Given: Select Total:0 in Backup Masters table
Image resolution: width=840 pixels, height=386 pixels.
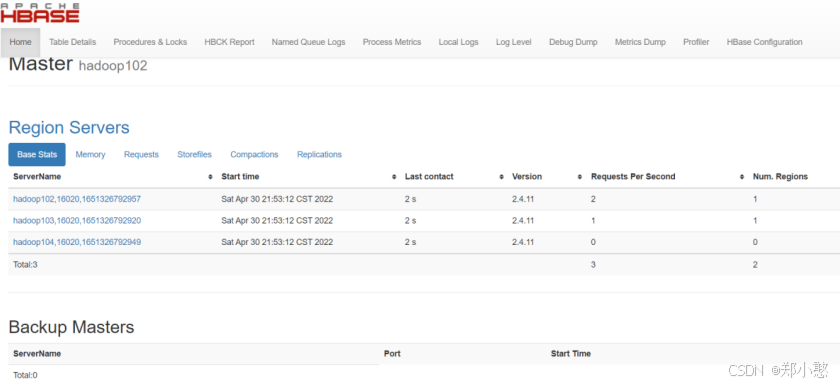Looking at the screenshot, I should (x=25, y=375).
